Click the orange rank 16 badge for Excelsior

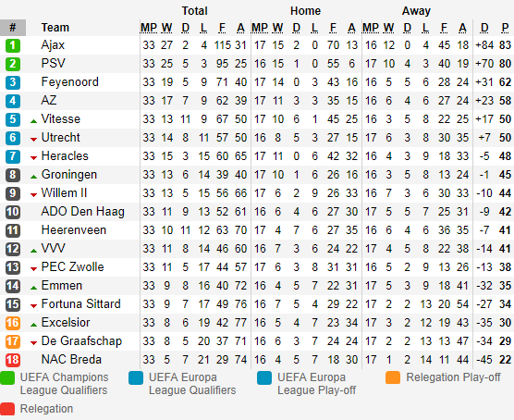point(13,323)
